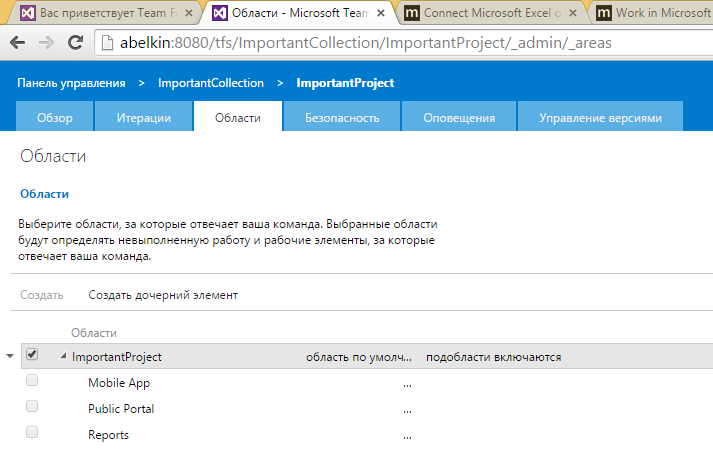
Task: Click favicon of Вас приветствует Team tab
Action: click(28, 13)
